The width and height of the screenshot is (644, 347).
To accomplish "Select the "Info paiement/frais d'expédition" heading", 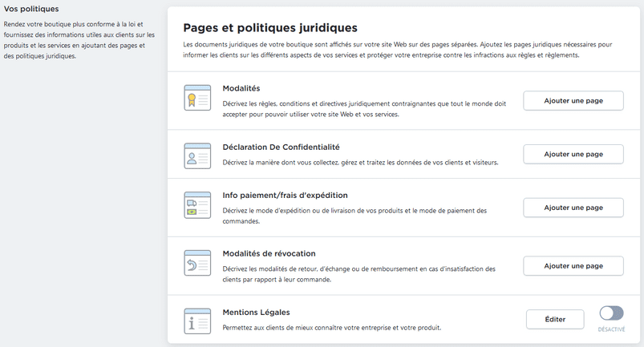I will (285, 196).
